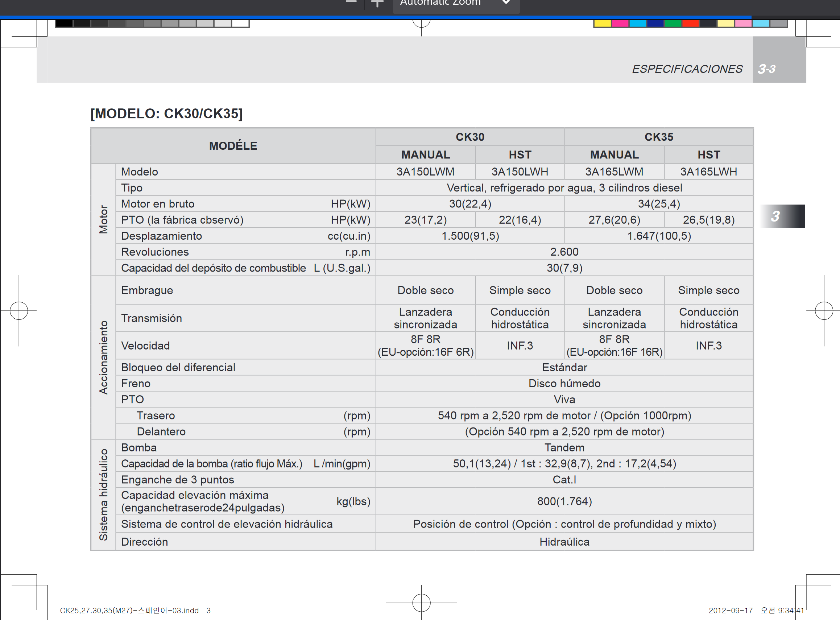840x620 pixels.
Task: Click the Accionamiento section label
Action: tap(103, 357)
